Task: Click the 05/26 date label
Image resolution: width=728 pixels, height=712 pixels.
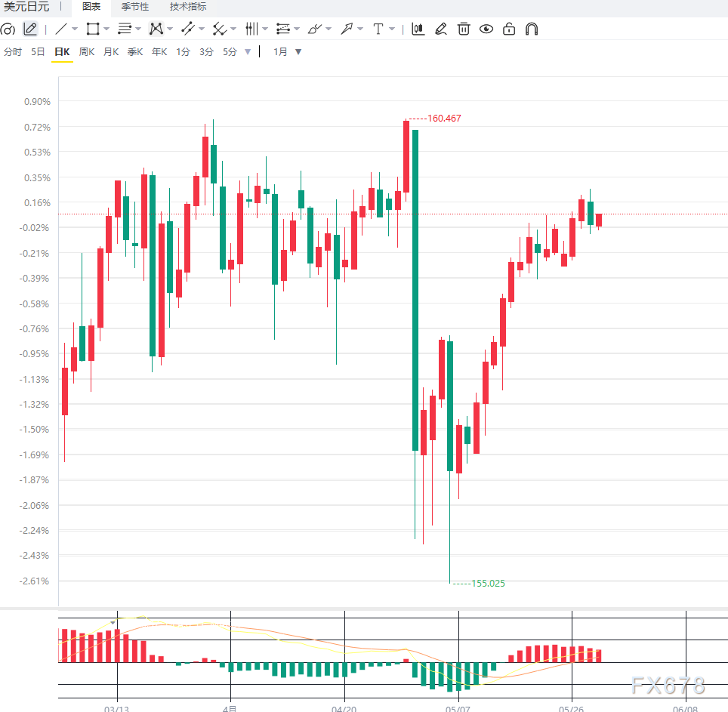Action: pos(571,709)
